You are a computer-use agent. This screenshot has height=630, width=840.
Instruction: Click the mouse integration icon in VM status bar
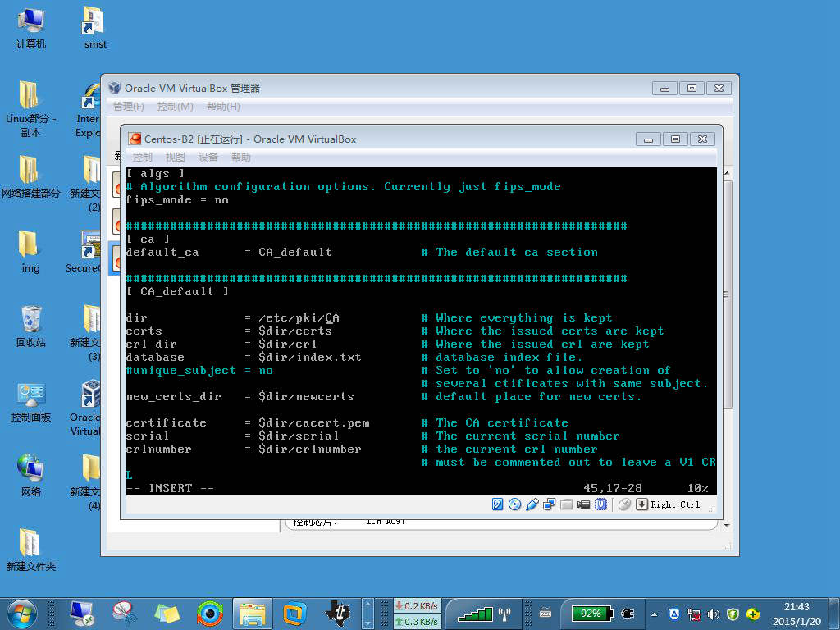pyautogui.click(x=624, y=504)
